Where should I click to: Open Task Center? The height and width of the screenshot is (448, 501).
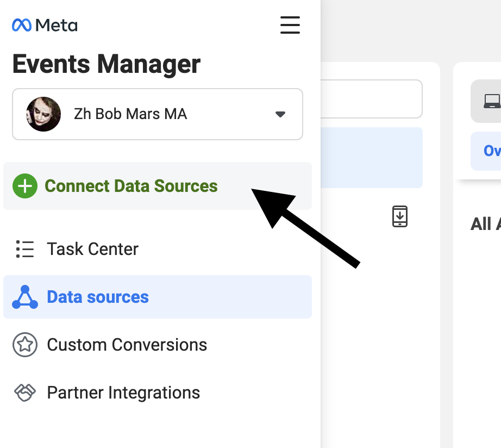pyautogui.click(x=158, y=249)
